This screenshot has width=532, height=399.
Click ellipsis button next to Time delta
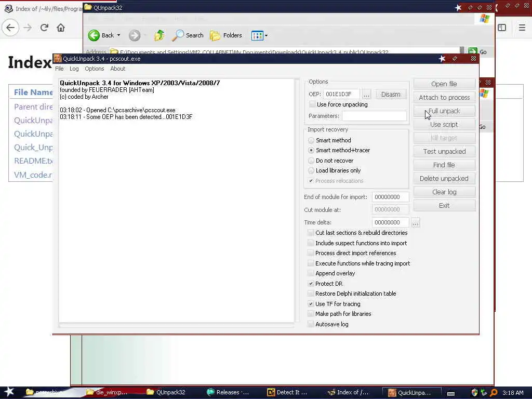415,222
